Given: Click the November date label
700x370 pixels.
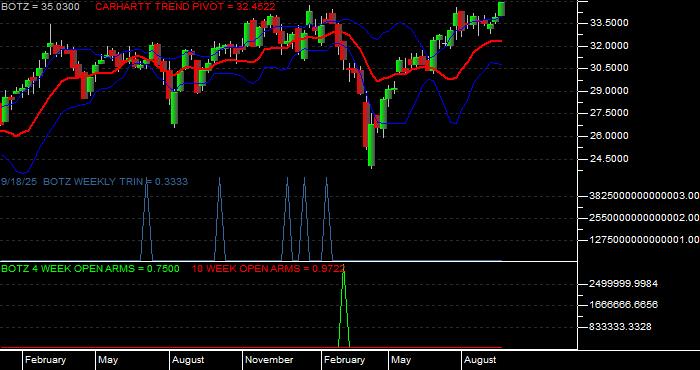Looking at the screenshot, I should tap(269, 360).
